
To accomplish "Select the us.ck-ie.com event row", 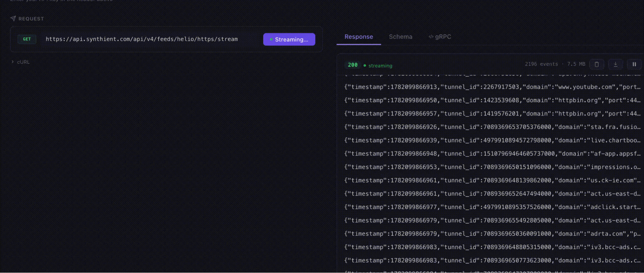I will click(x=492, y=180).
